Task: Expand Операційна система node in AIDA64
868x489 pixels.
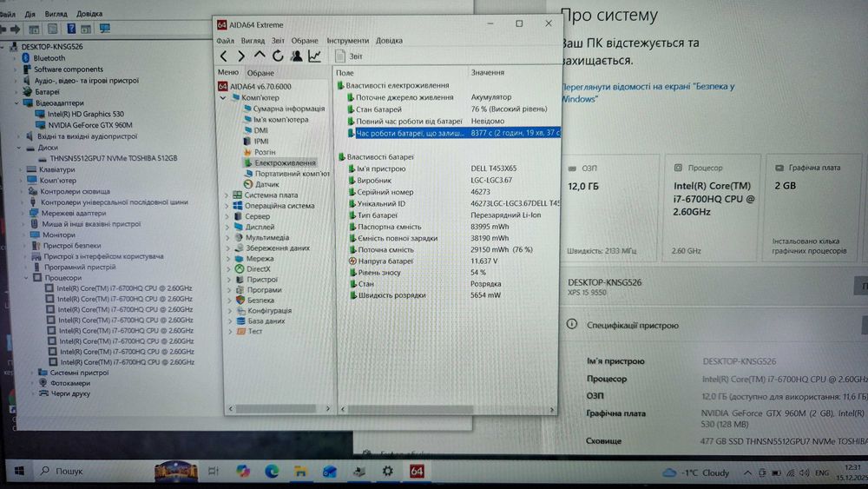Action: pos(227,206)
